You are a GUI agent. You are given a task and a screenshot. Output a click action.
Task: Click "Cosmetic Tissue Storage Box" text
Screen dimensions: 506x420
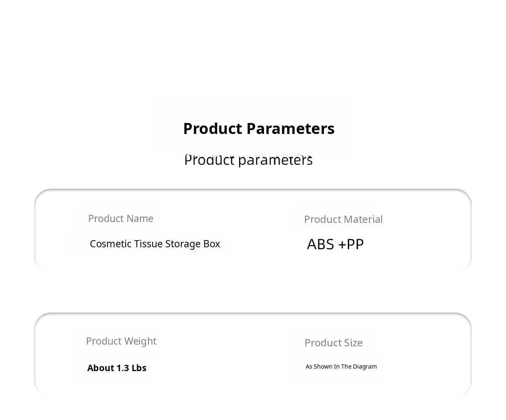tap(155, 244)
